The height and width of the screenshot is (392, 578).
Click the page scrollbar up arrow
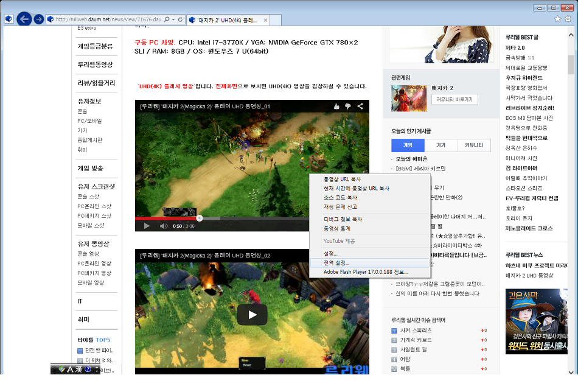(x=571, y=35)
